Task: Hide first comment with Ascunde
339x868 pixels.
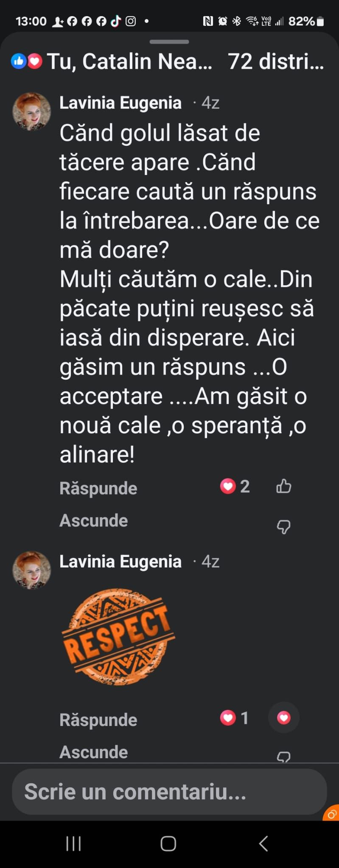Action: [93, 520]
